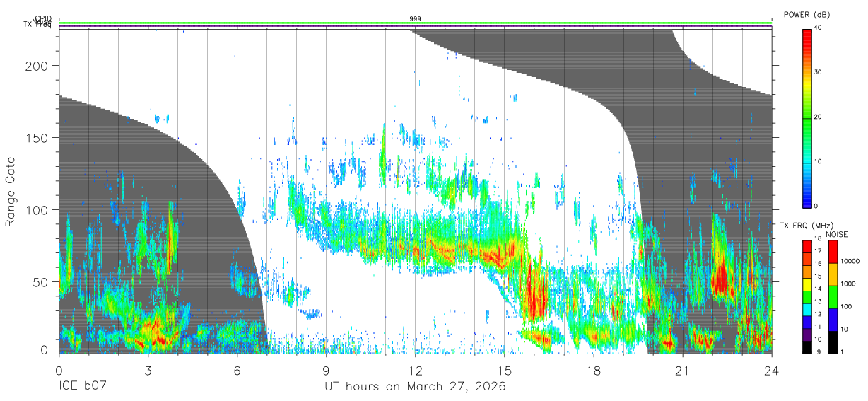
Task: Click the 12 hour tick label on the x-axis
Action: click(415, 371)
